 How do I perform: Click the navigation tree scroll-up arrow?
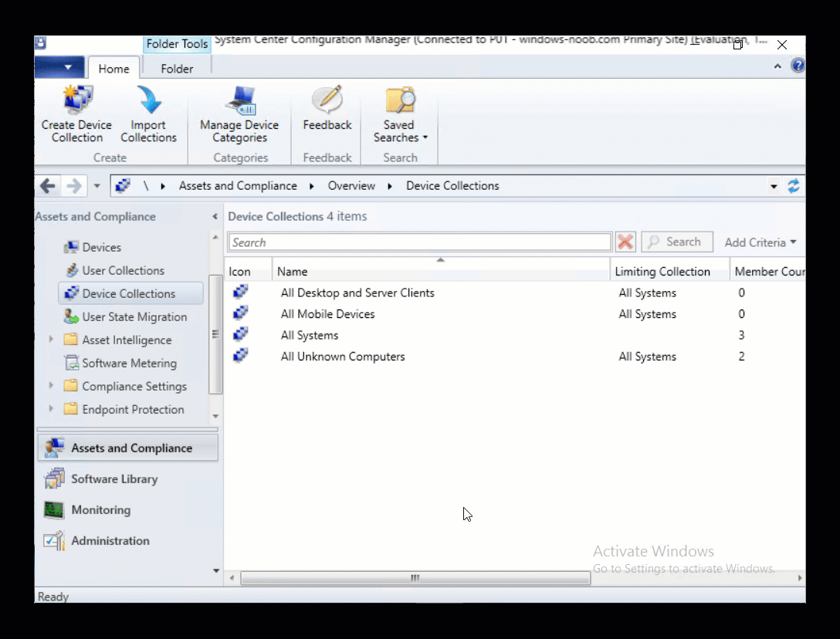[x=215, y=237]
